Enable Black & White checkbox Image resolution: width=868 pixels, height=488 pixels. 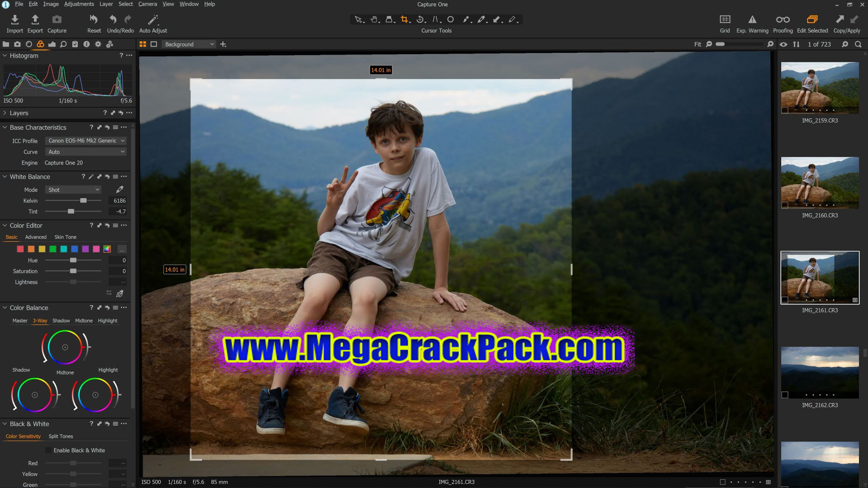coord(48,450)
